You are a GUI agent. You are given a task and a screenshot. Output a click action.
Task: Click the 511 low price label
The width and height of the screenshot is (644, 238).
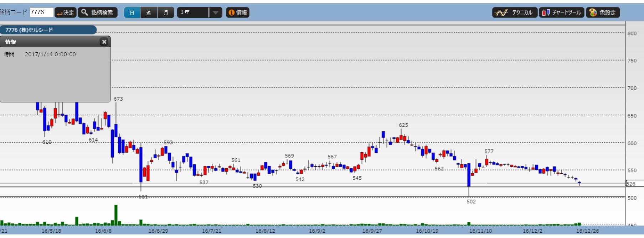(143, 197)
